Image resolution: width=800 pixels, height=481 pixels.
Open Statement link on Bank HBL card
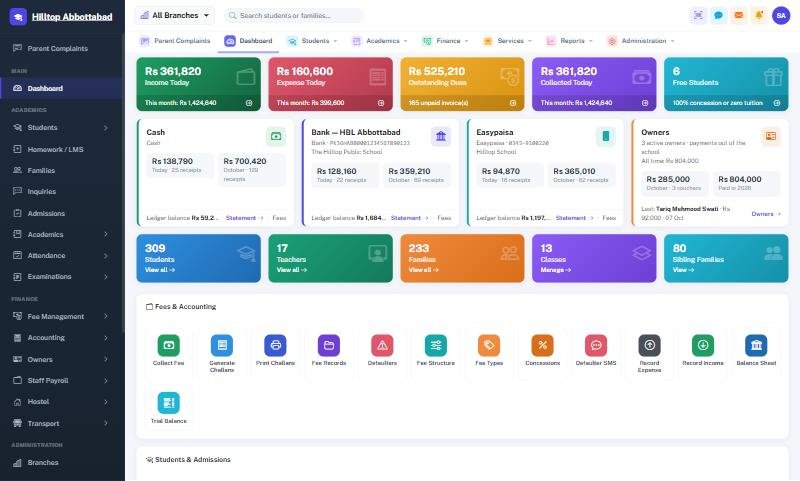point(409,218)
